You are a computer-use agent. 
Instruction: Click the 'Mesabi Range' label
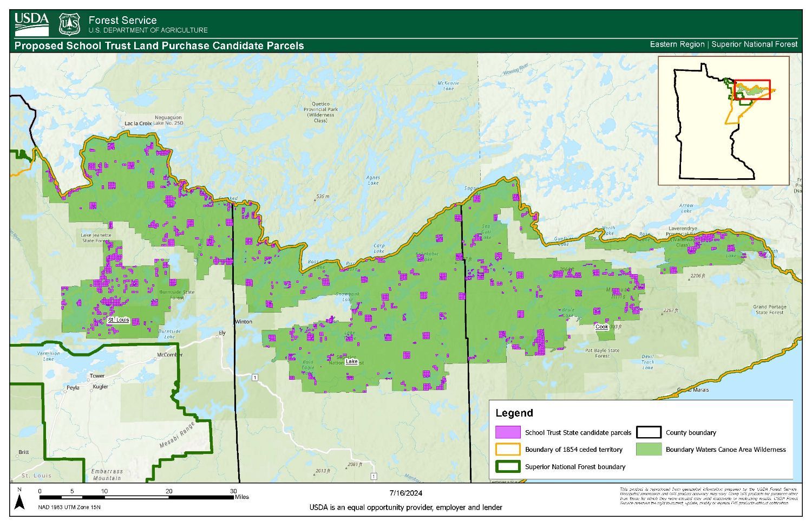(177, 434)
